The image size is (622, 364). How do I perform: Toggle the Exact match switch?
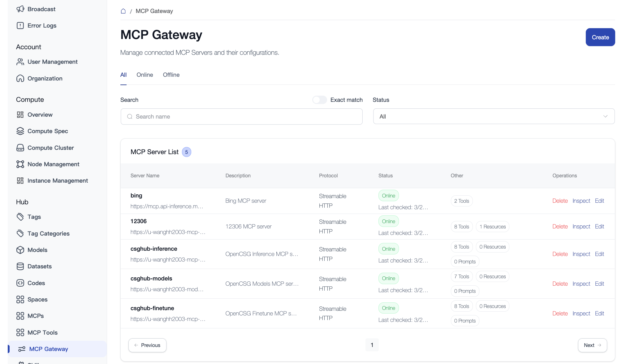[x=319, y=100]
